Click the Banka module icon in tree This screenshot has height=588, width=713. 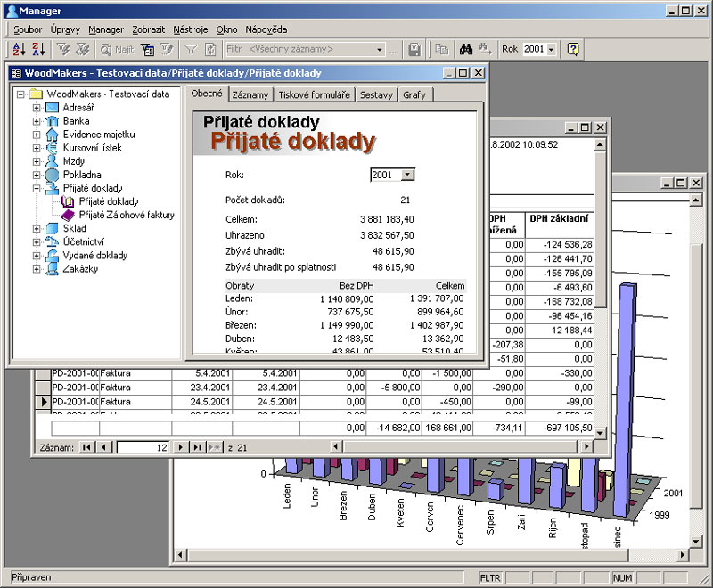pos(52,121)
